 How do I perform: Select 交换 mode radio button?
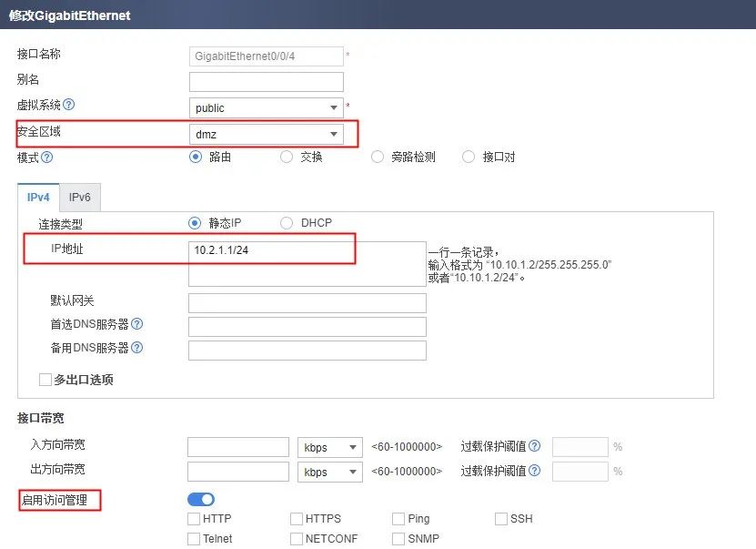click(x=287, y=157)
